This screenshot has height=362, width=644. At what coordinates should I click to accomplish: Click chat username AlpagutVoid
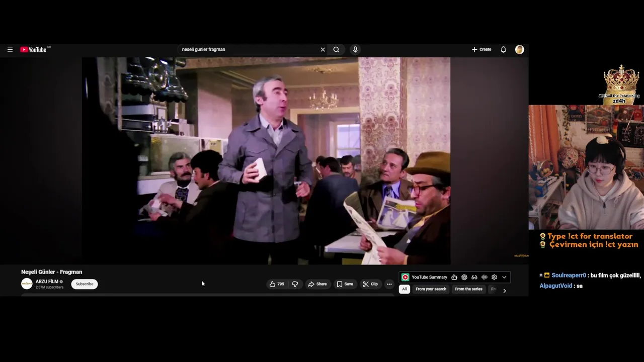pyautogui.click(x=555, y=286)
